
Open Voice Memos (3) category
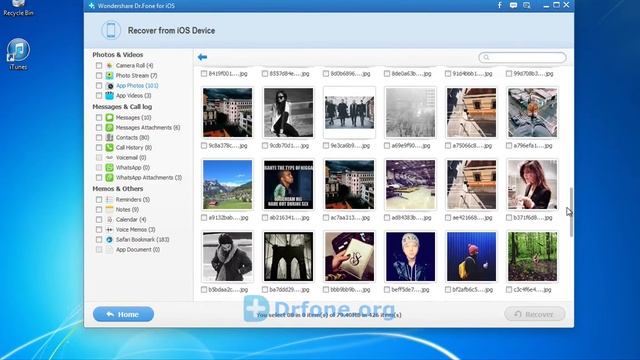(x=136, y=229)
